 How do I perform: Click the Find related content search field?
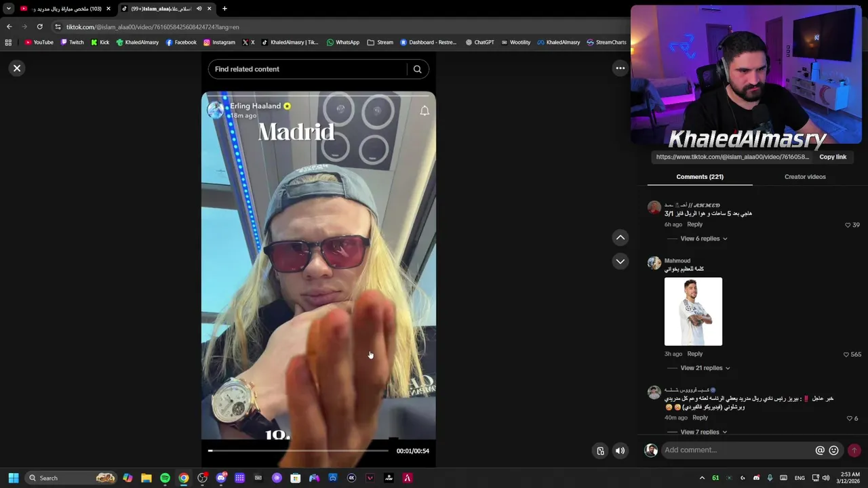click(x=309, y=69)
